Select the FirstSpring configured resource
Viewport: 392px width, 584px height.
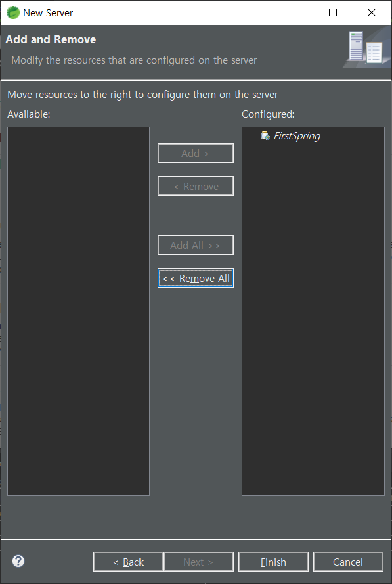coord(297,136)
